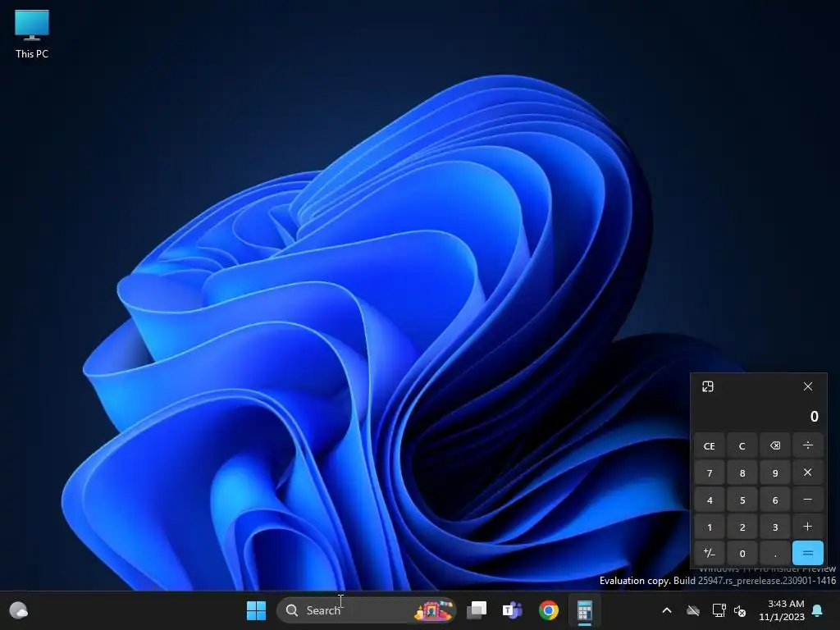840x630 pixels.
Task: Click digit 4 on Calculator keypad
Action: click(710, 500)
